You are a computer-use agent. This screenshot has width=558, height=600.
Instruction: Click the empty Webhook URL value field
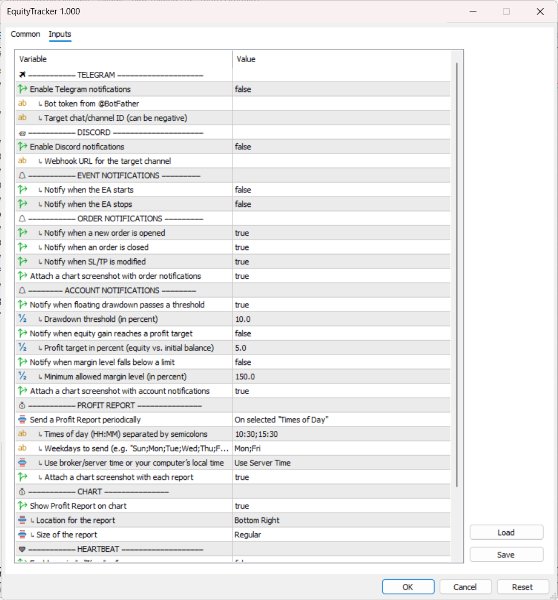pyautogui.click(x=341, y=161)
